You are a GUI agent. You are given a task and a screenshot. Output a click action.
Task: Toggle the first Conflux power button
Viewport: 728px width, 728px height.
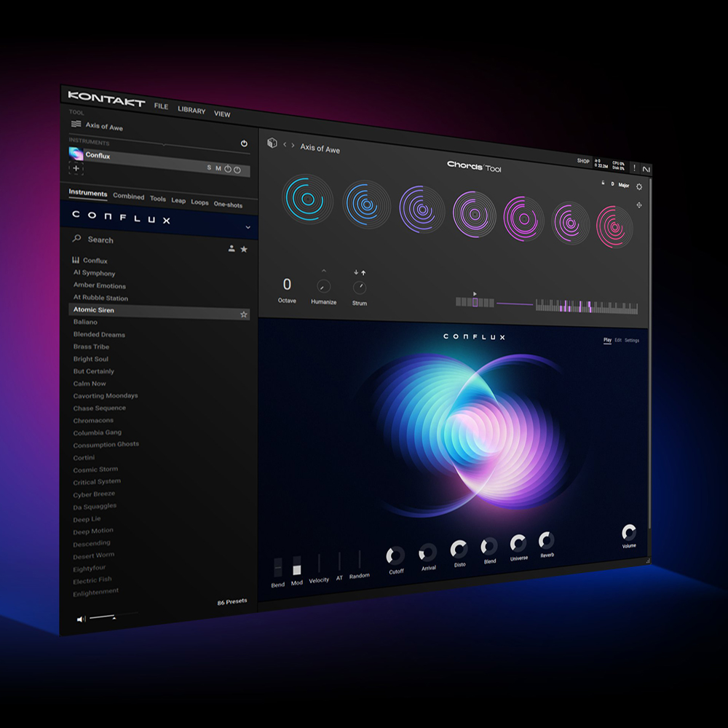228,169
